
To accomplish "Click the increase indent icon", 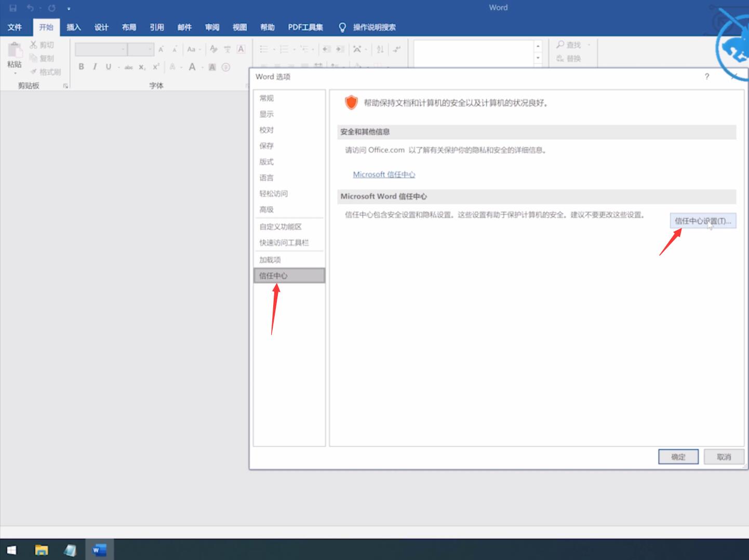I will click(340, 49).
